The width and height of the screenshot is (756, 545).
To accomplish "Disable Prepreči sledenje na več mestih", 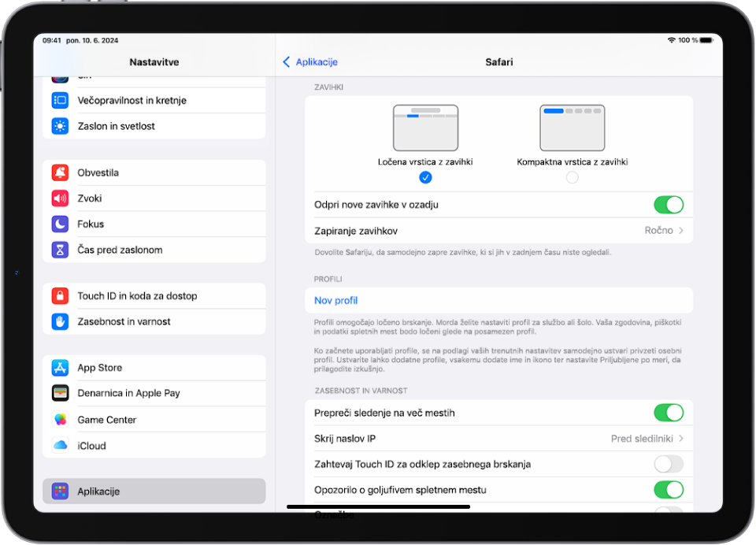I will point(669,413).
